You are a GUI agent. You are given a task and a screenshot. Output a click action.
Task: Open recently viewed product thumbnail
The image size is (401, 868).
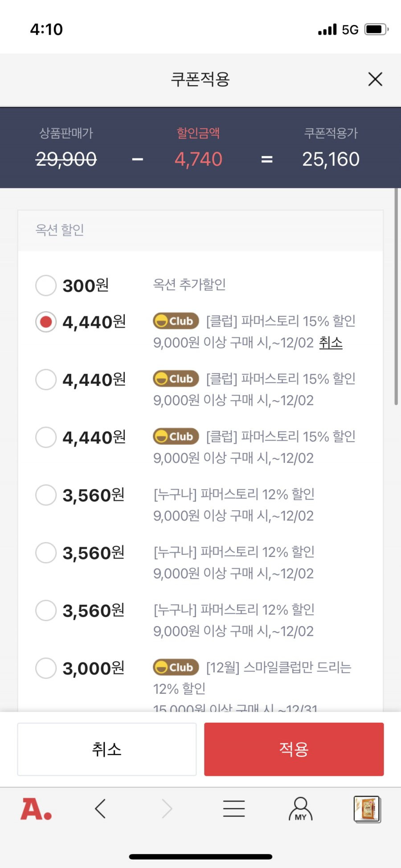pos(367,809)
